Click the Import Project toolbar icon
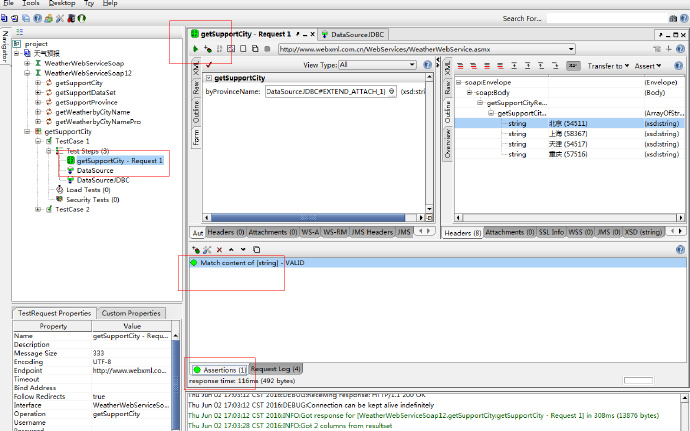 click(x=15, y=18)
